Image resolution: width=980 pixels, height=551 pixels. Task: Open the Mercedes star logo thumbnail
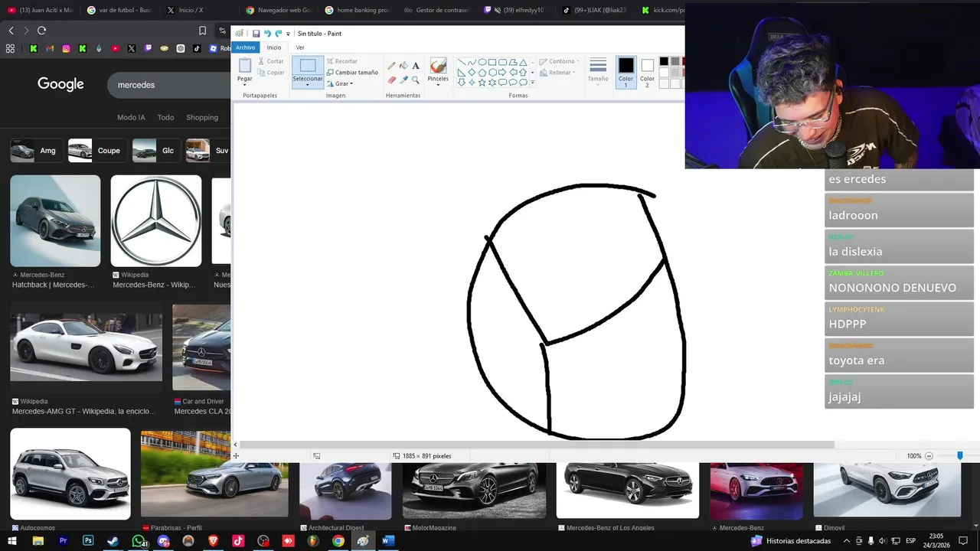point(156,221)
